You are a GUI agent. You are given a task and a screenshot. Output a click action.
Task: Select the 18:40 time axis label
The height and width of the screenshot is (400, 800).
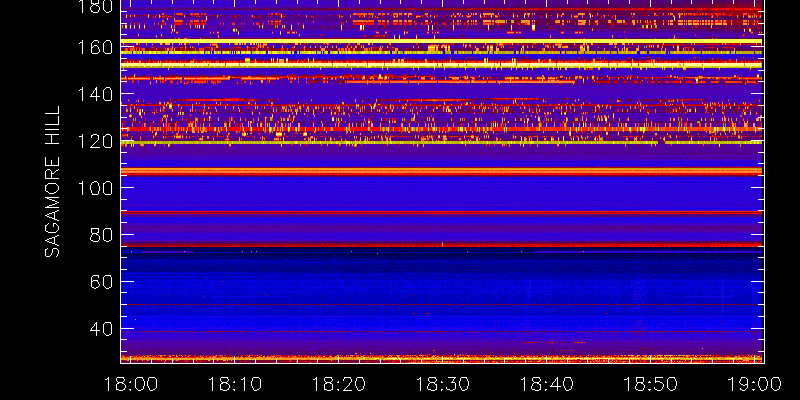coord(547,384)
